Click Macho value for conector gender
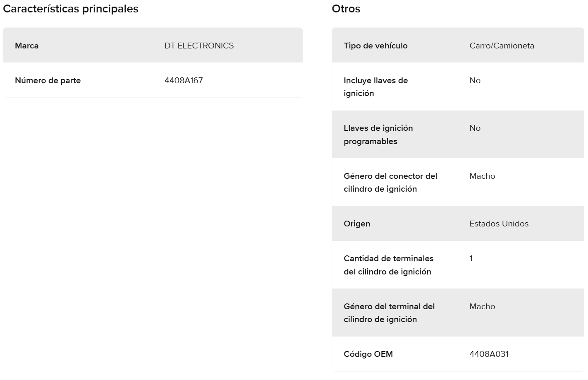Screen dimensions: 588x380 click(482, 176)
